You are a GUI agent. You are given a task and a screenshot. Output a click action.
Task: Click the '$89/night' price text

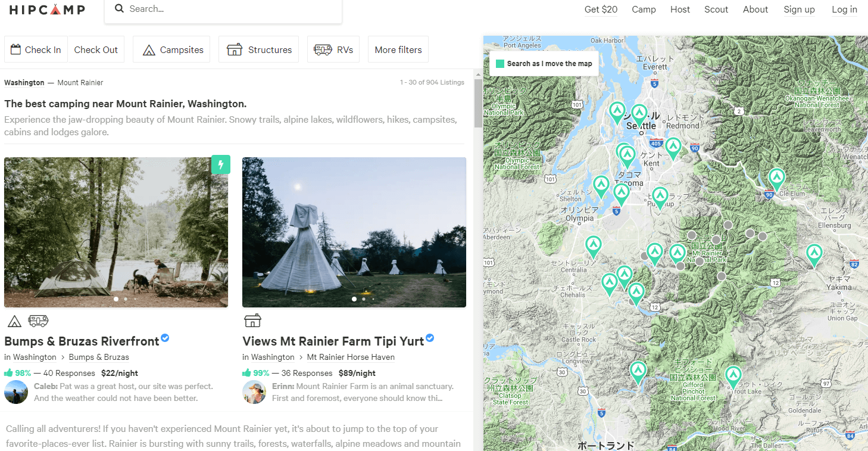pos(357,373)
